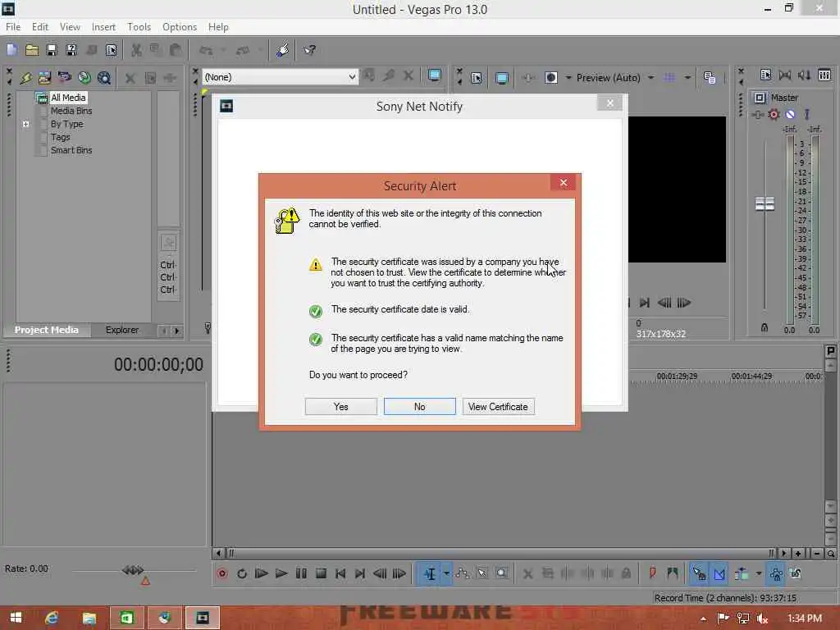Toggle Enable Snapping in timeline toolbar
Screen dimensions: 840x630
coord(699,573)
